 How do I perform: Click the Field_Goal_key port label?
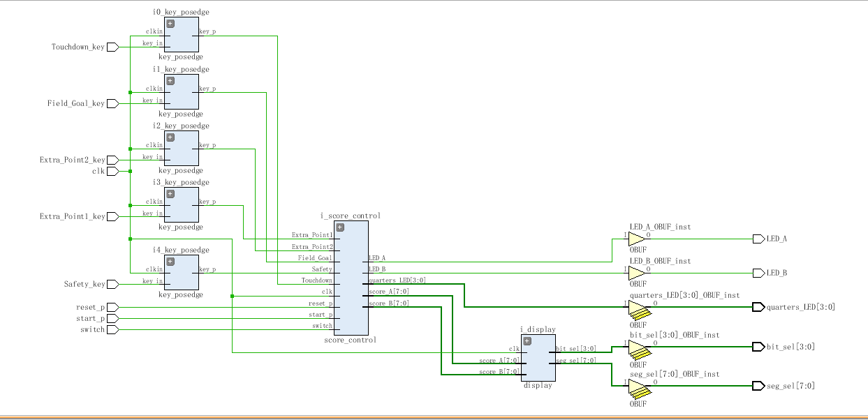tap(76, 103)
